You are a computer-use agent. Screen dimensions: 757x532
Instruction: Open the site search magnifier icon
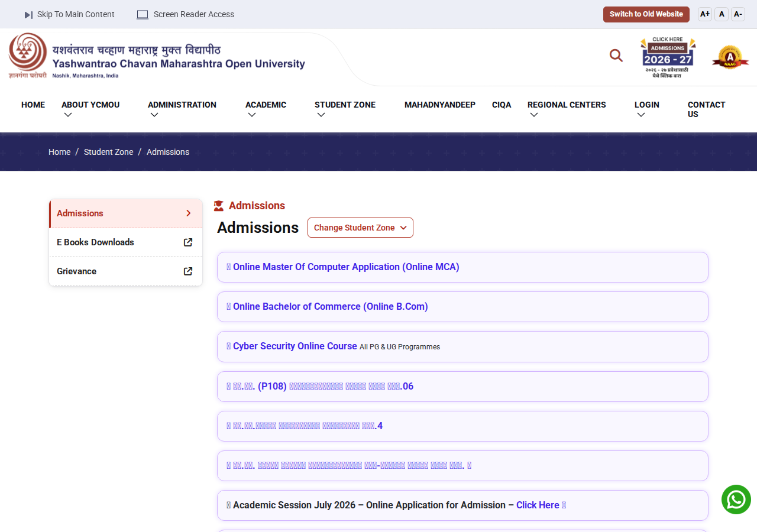pyautogui.click(x=616, y=56)
